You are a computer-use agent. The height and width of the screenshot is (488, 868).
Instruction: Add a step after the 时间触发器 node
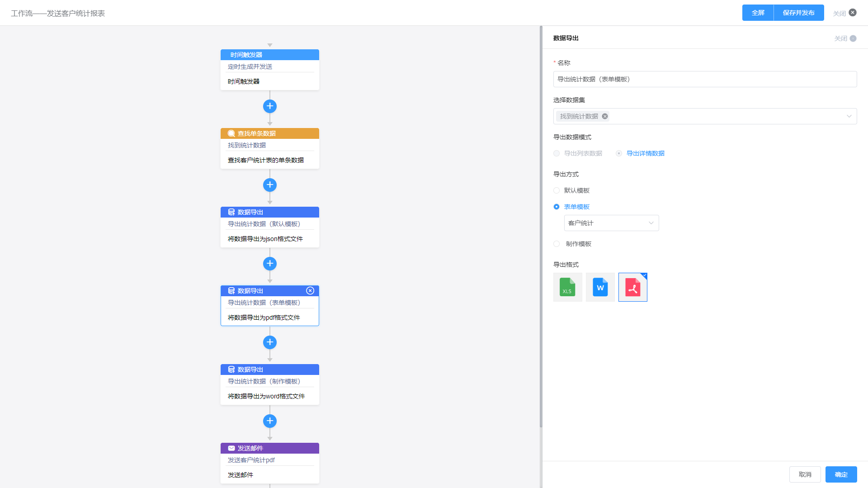click(x=270, y=106)
